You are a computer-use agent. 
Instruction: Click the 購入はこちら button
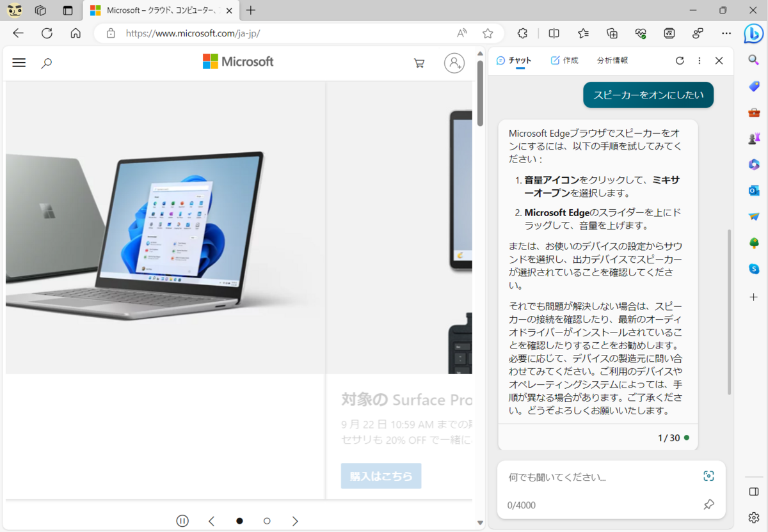tap(381, 476)
